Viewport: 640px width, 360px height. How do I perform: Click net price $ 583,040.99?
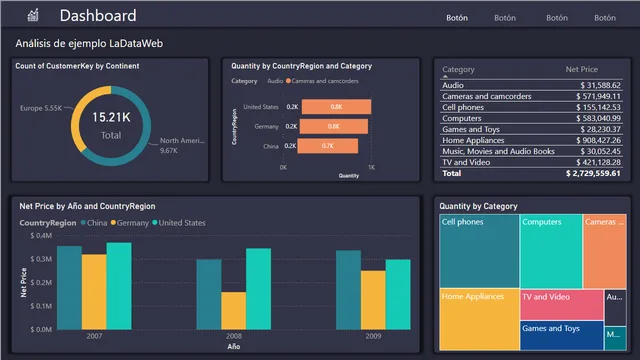pos(598,118)
